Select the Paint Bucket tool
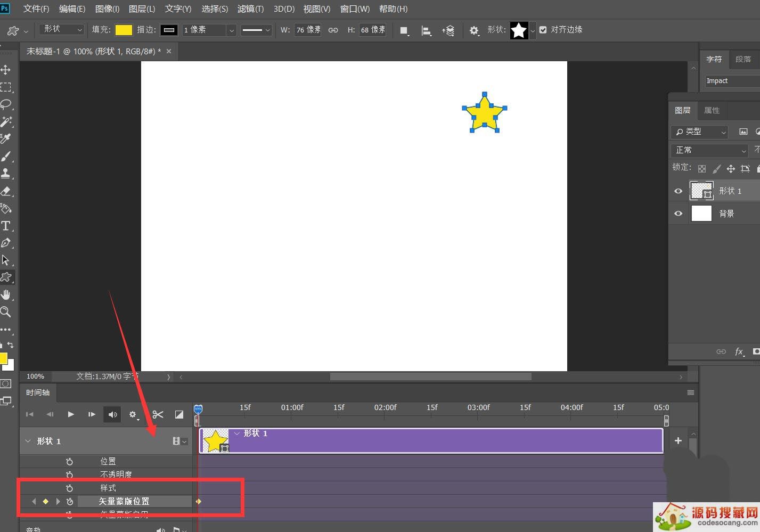This screenshot has width=760, height=532. tap(6, 208)
